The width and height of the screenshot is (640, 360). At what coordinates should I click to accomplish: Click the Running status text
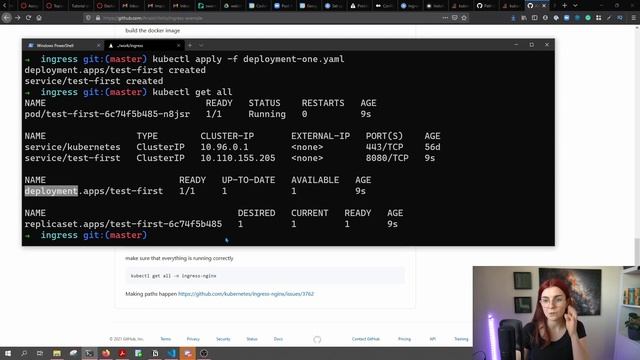[267, 114]
